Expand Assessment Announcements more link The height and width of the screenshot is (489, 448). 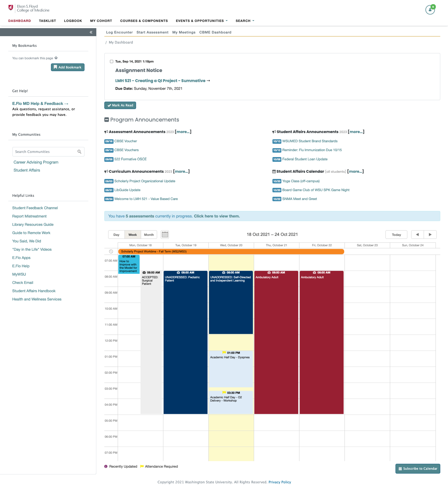(x=183, y=132)
